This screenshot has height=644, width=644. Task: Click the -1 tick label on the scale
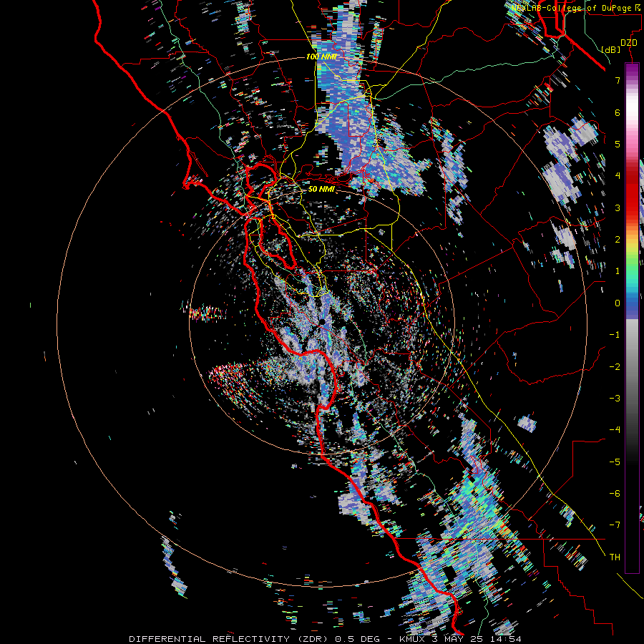tap(615, 335)
